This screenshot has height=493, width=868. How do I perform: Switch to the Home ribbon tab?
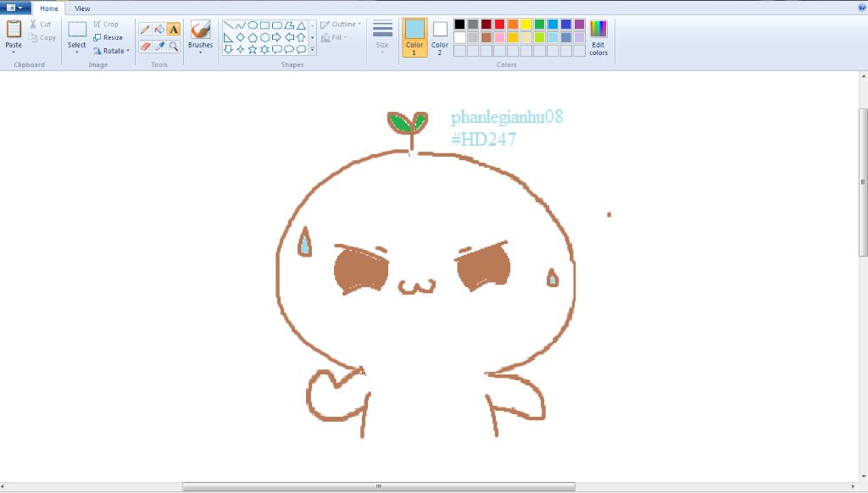(48, 8)
